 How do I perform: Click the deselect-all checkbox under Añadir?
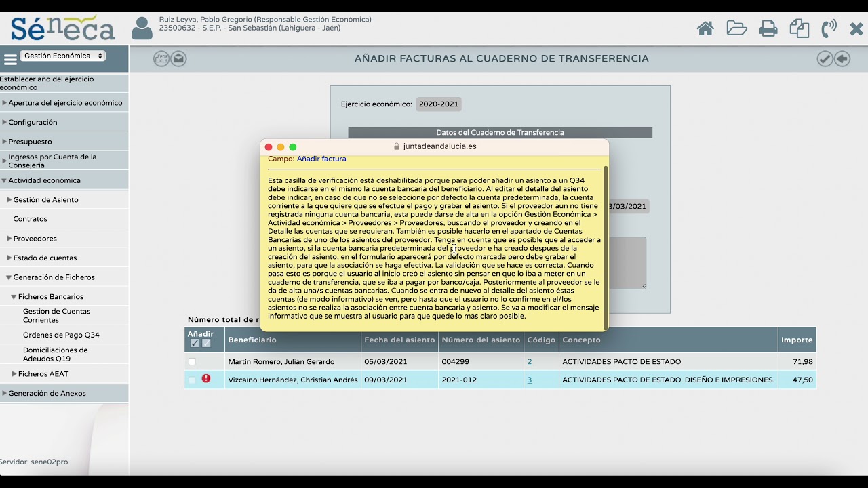pyautogui.click(x=206, y=343)
